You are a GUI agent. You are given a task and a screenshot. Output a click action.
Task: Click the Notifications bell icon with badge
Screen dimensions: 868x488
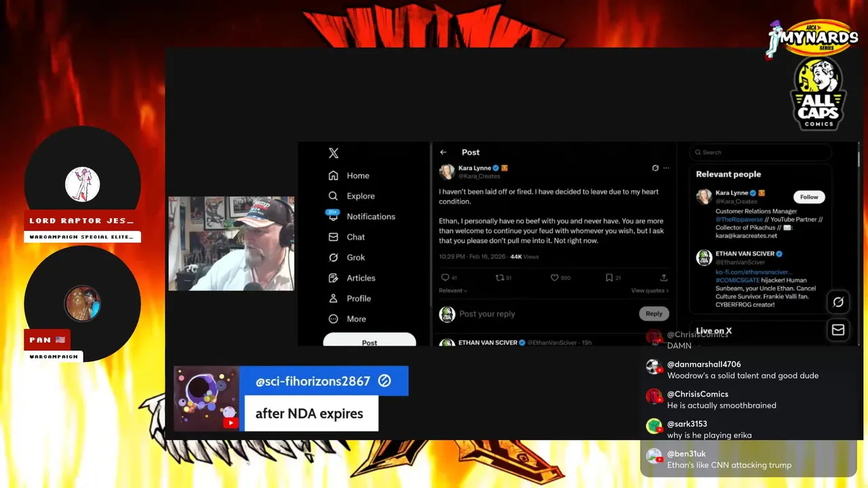pos(333,216)
